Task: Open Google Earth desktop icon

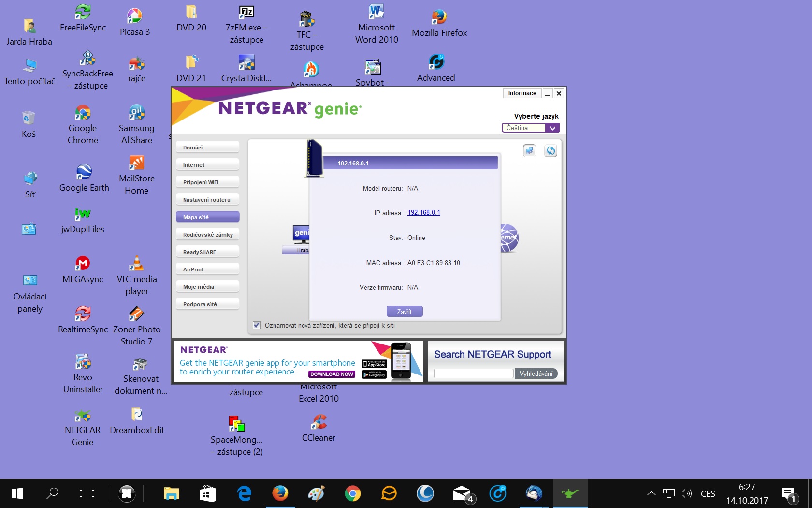Action: [84, 172]
